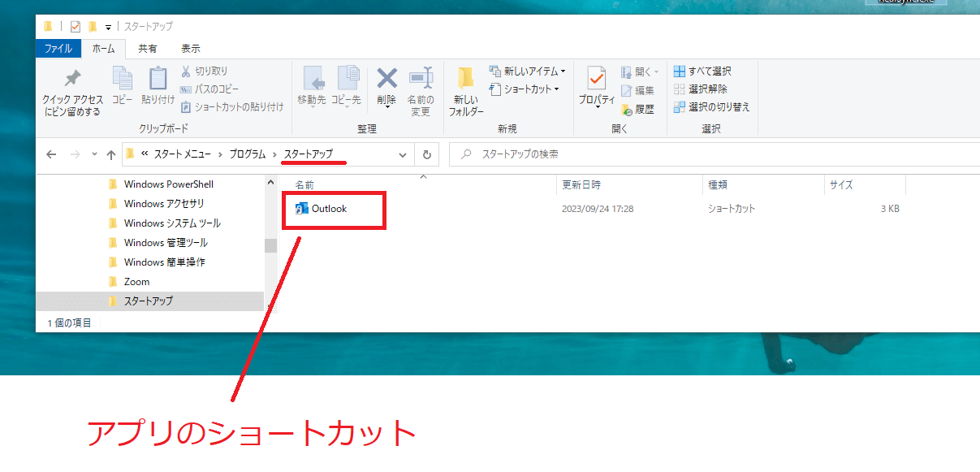Refresh the folder with the refresh icon
The width and height of the screenshot is (980, 472).
(426, 154)
